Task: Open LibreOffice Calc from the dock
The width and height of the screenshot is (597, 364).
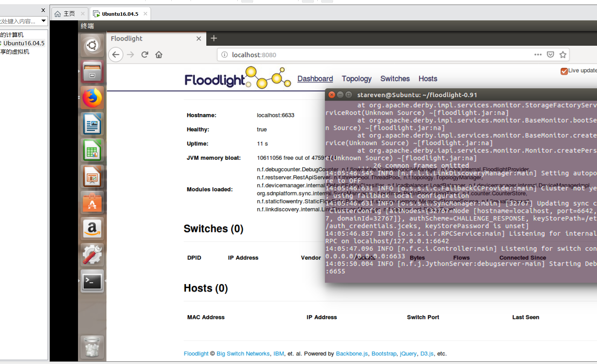Action: tap(92, 150)
